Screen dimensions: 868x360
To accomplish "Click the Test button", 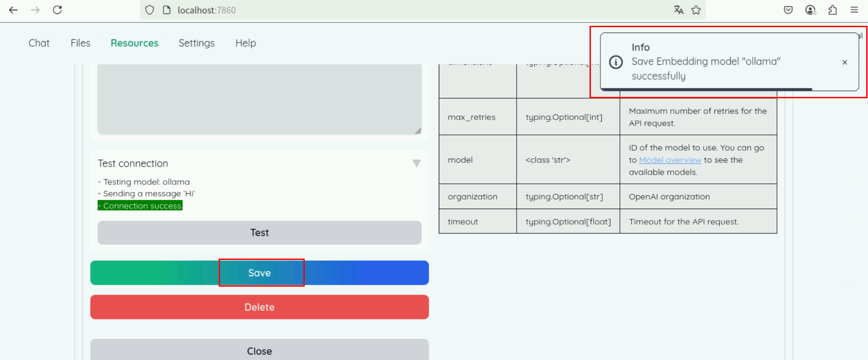I will 259,233.
